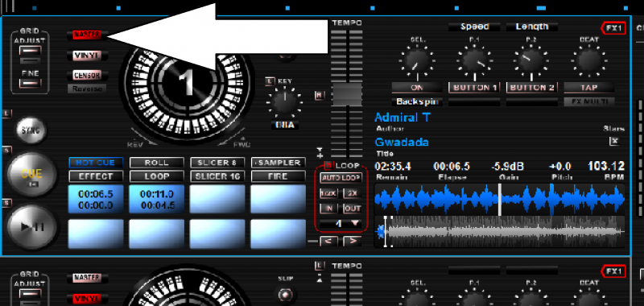
Task: Click the yellow CUE round button
Action: [31, 174]
